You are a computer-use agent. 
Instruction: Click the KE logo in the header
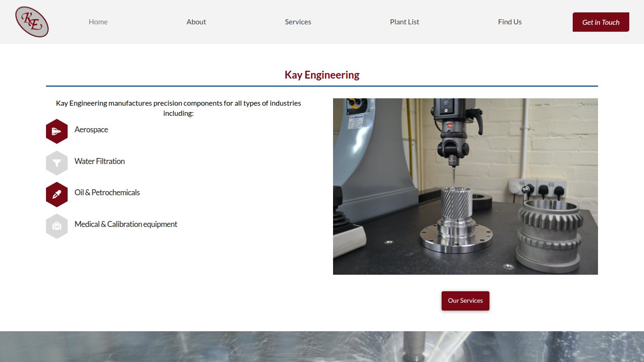[32, 22]
